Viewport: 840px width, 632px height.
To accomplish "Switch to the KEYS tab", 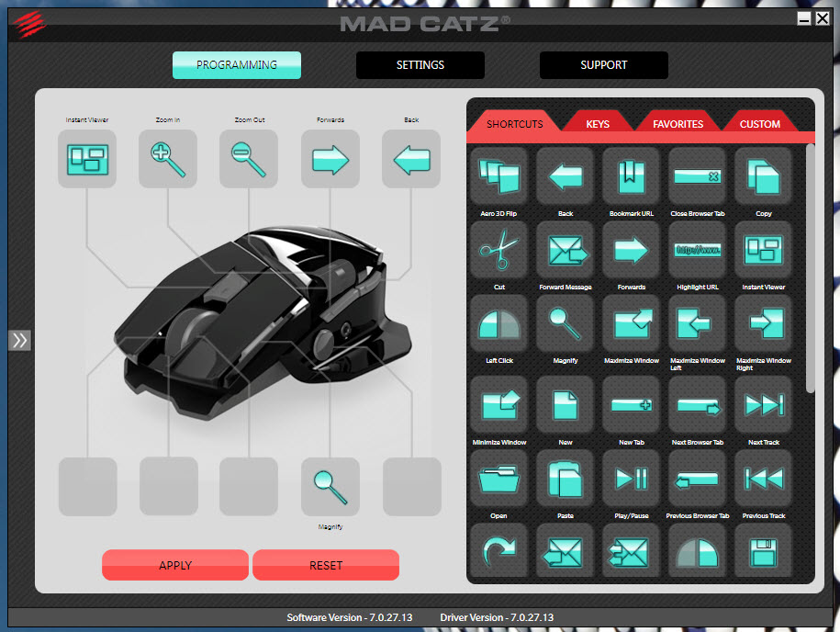I will coord(598,123).
